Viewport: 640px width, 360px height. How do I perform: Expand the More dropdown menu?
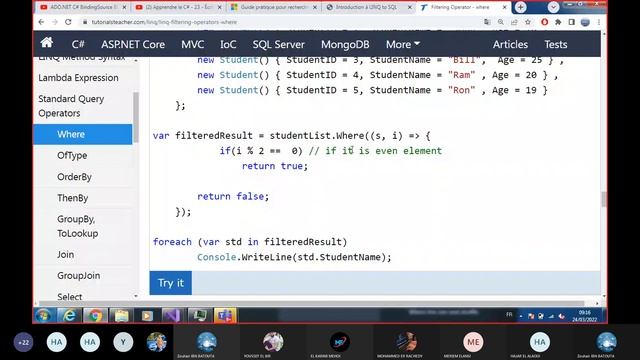click(x=403, y=44)
